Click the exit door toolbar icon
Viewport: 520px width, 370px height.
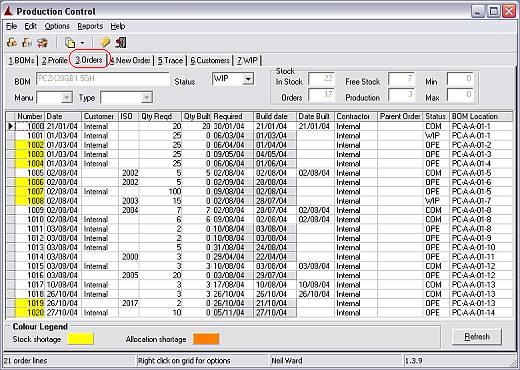[x=121, y=43]
